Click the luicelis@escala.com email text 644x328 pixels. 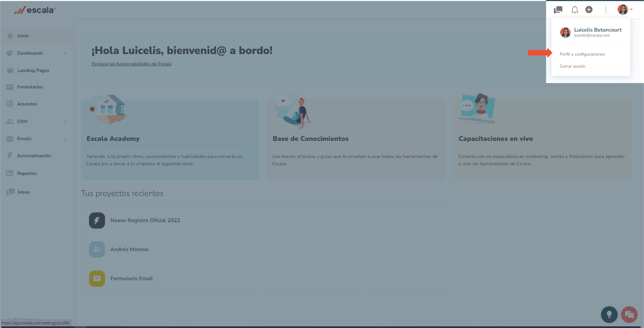[592, 35]
